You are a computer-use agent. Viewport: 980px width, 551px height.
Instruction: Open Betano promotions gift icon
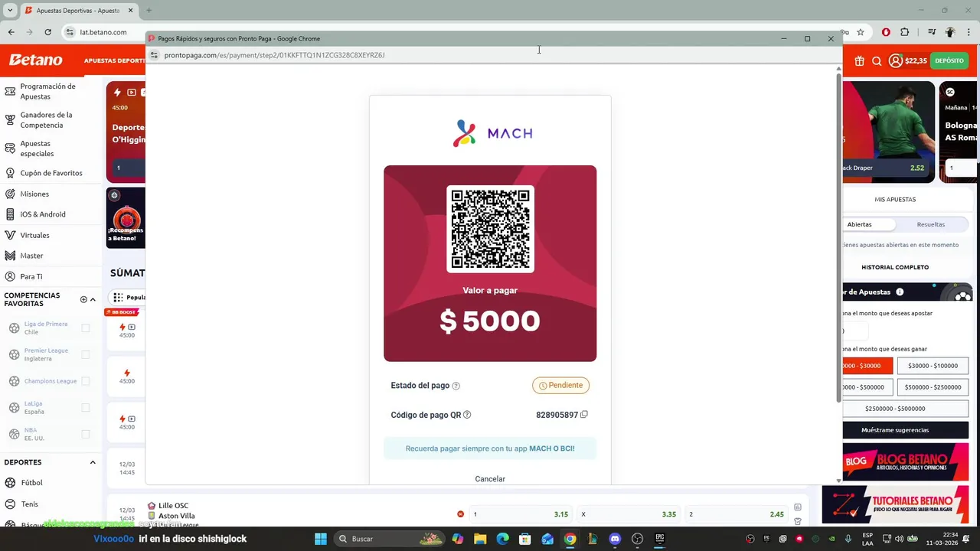point(859,60)
